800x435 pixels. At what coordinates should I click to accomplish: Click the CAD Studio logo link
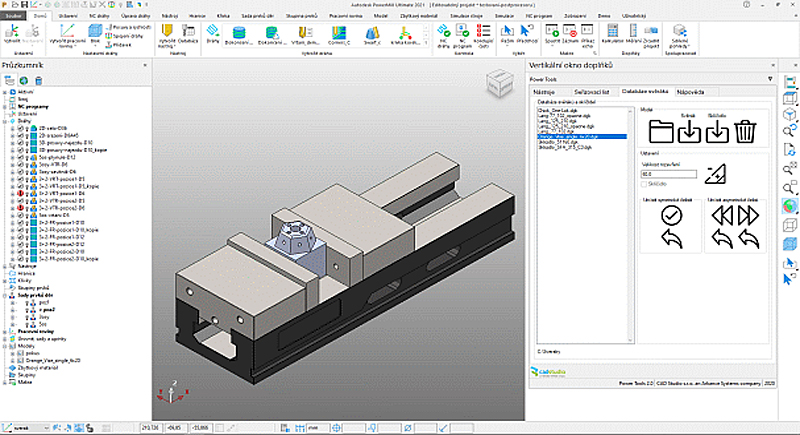point(548,372)
